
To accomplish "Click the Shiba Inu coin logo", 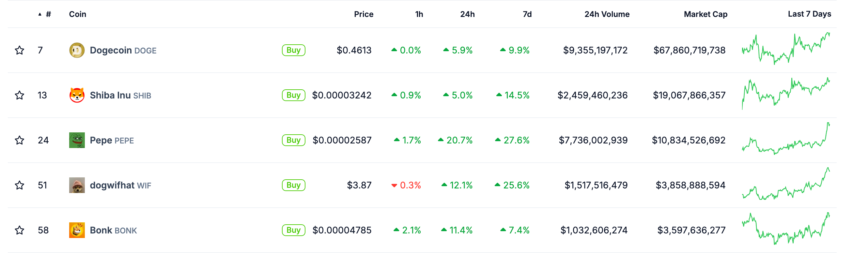I will point(77,95).
